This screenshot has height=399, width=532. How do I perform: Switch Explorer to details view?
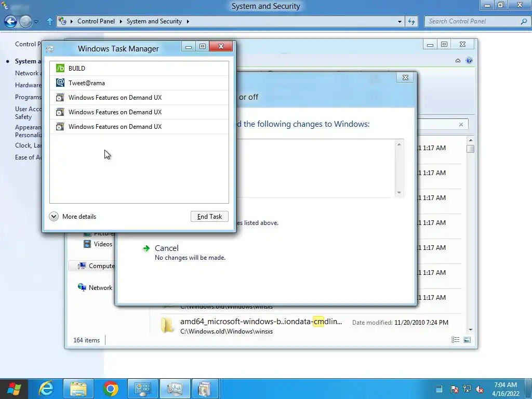[455, 340]
